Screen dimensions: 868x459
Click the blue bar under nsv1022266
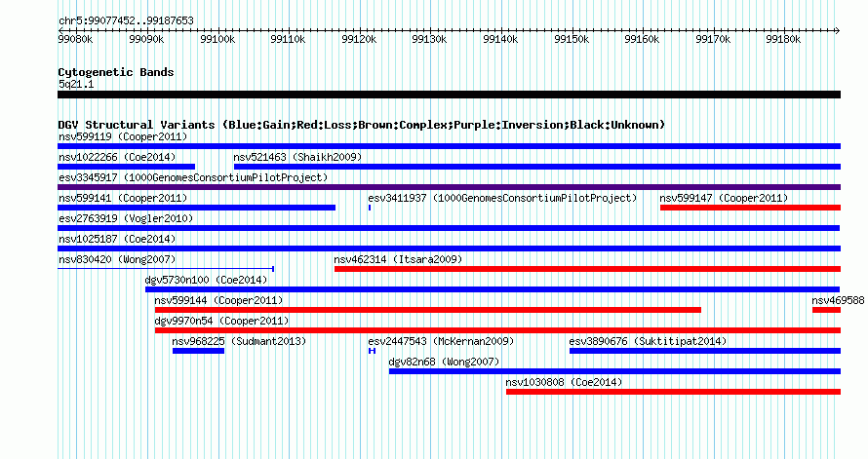pyautogui.click(x=126, y=167)
